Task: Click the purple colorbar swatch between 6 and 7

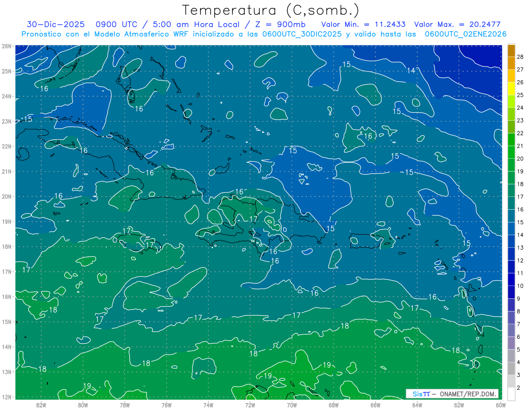Action: [x=511, y=331]
